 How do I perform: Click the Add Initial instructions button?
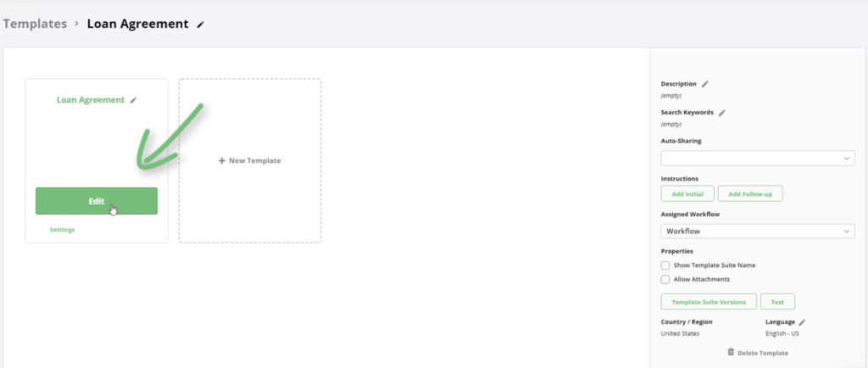687,193
